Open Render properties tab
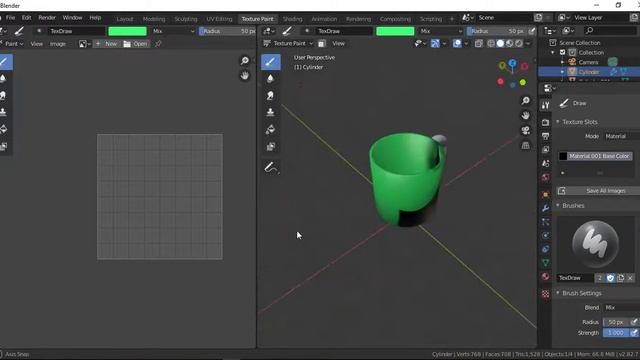Screen dimensions: 640x360 coord(545,122)
